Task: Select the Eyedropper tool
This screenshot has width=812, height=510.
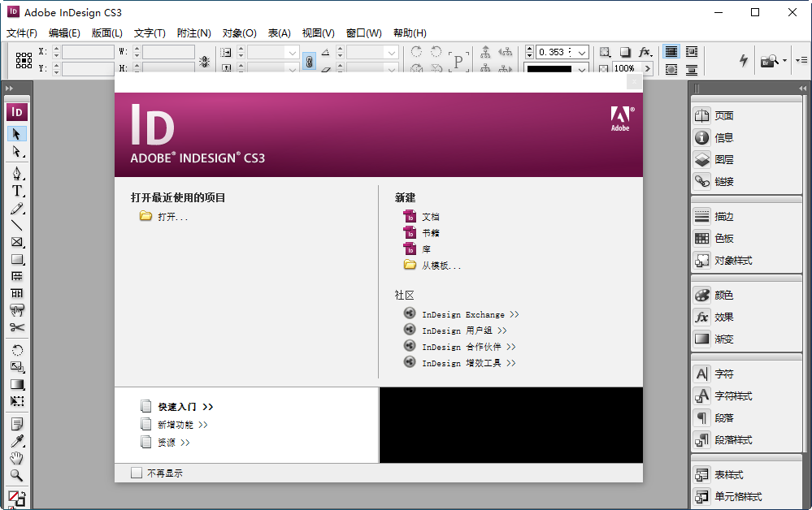Action: click(x=16, y=441)
